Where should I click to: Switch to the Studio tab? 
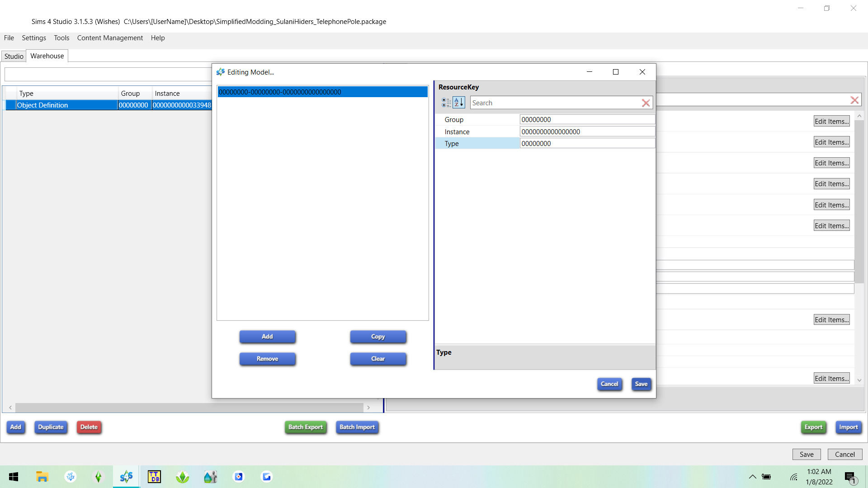(x=14, y=56)
